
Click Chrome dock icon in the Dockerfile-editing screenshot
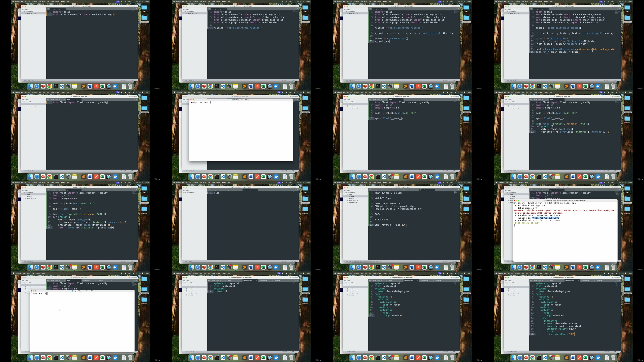[x=371, y=267]
